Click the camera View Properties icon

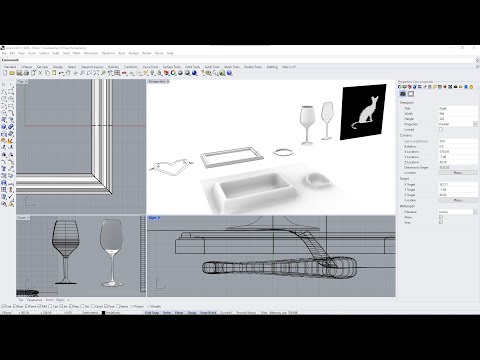tap(403, 94)
